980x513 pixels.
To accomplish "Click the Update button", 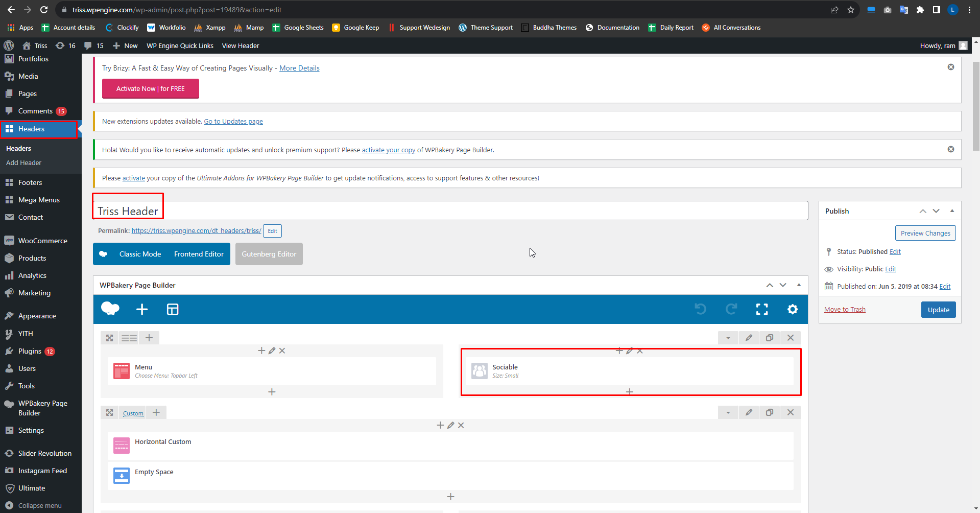I will (x=938, y=310).
